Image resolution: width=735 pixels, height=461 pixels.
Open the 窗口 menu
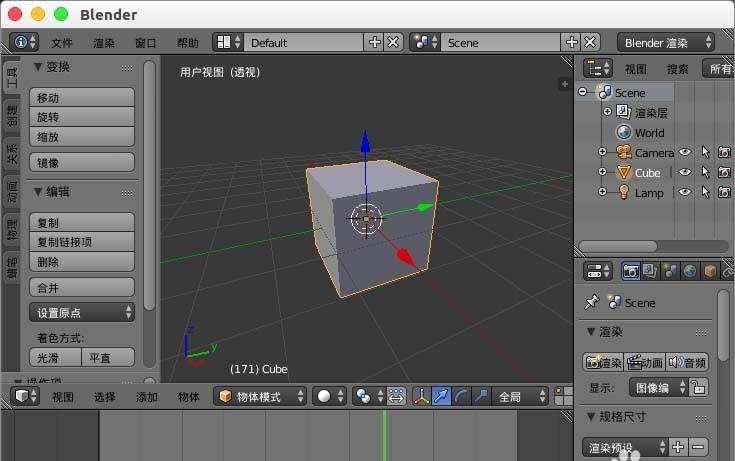pos(145,43)
